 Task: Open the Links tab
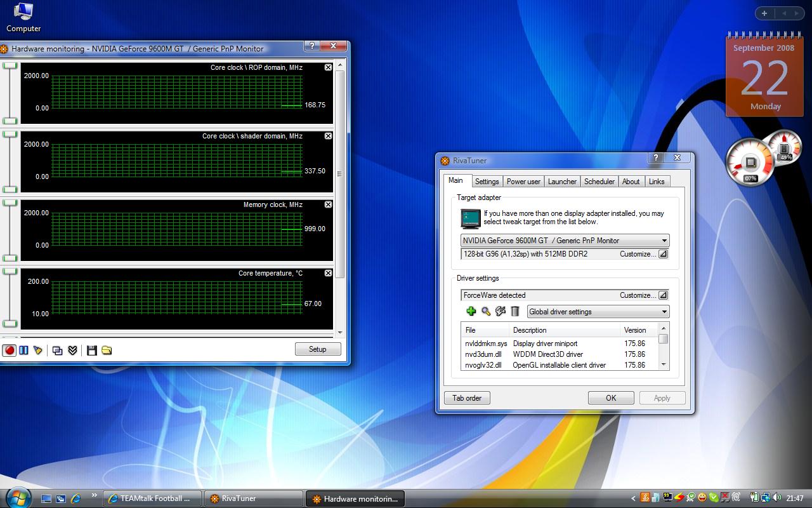click(657, 182)
